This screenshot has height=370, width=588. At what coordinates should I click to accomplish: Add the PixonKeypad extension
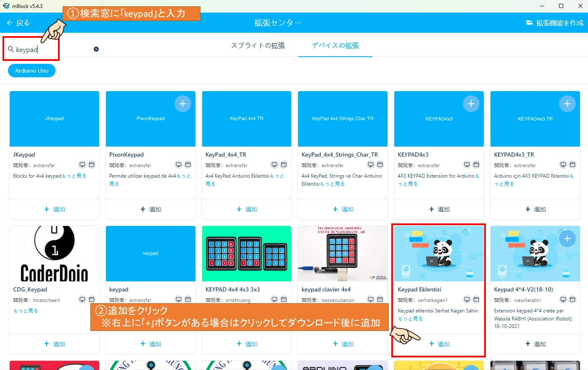pos(150,209)
